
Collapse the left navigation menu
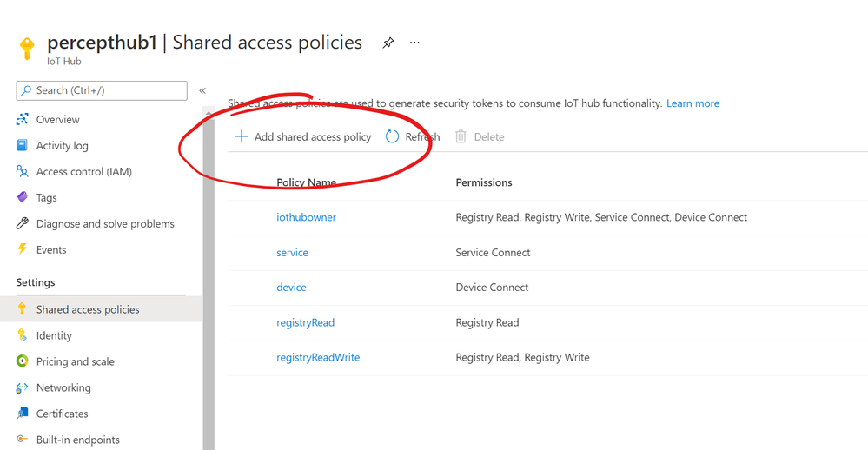pyautogui.click(x=202, y=90)
